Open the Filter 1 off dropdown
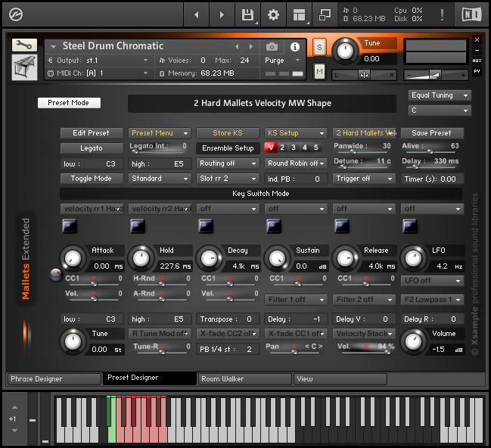Viewport: 491px width, 448px height. point(296,300)
